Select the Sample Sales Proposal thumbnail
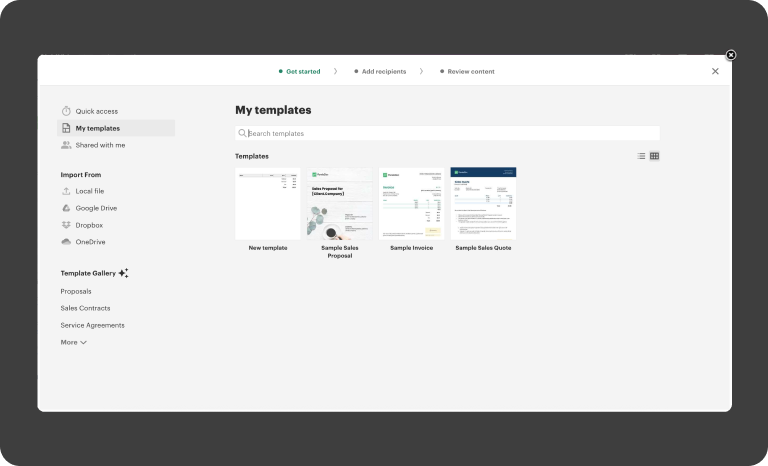Image resolution: width=768 pixels, height=466 pixels. point(340,204)
